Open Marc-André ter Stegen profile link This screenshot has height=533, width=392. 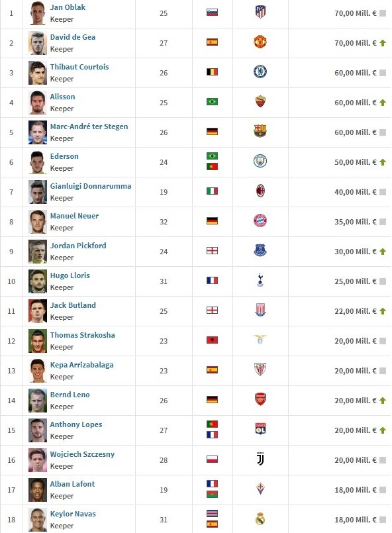[x=89, y=126]
